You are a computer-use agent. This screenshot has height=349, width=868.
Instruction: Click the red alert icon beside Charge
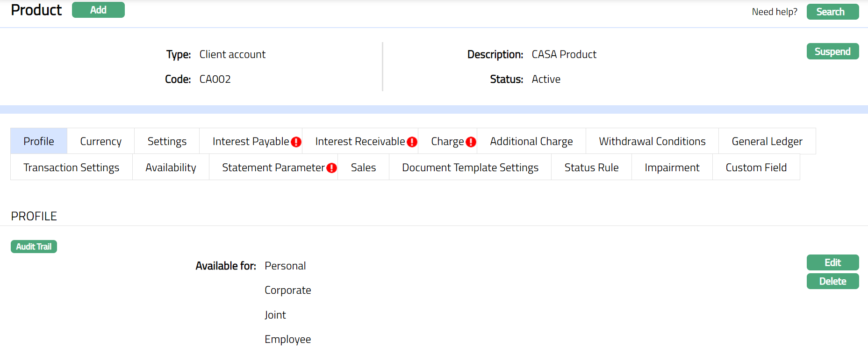[x=471, y=142]
